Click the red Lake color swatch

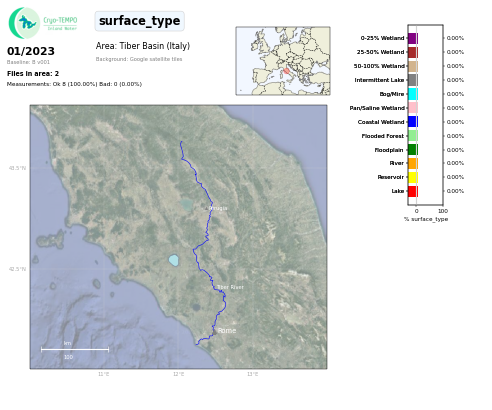pyautogui.click(x=413, y=191)
